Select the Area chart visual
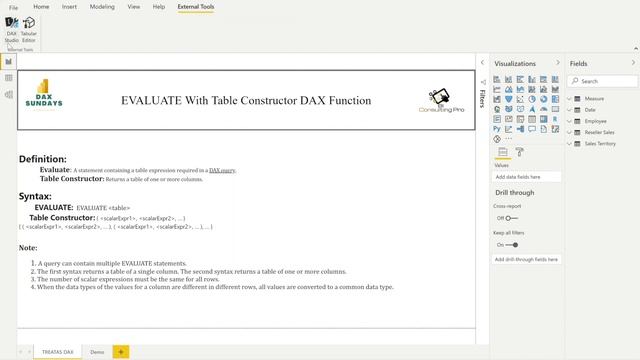The height and width of the screenshot is (360, 640). pyautogui.click(x=509, y=89)
